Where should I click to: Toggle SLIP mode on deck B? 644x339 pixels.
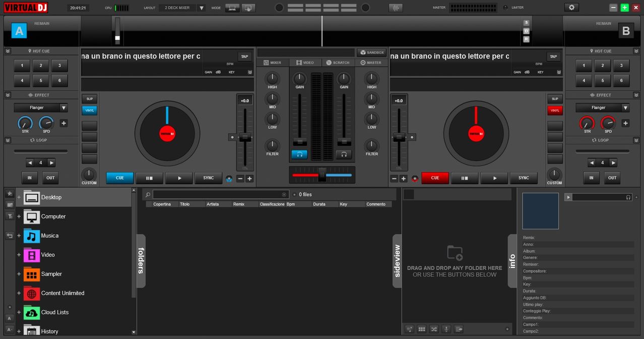(555, 99)
